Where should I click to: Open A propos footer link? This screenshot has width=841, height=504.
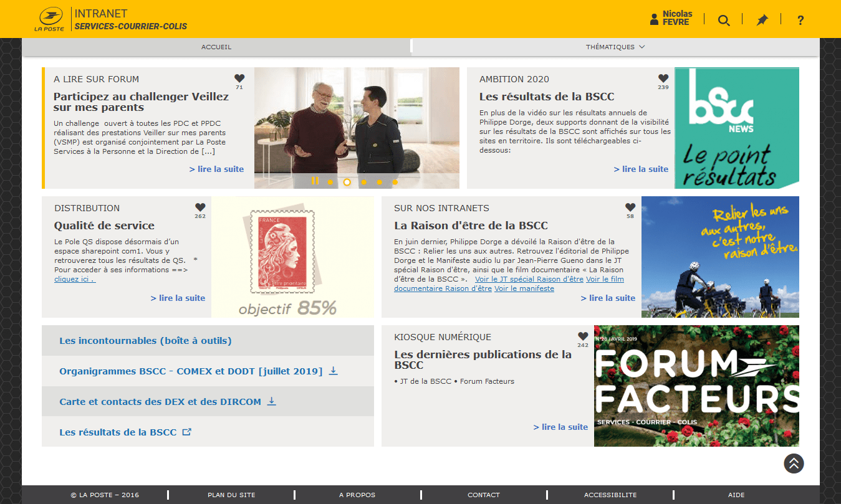click(357, 495)
